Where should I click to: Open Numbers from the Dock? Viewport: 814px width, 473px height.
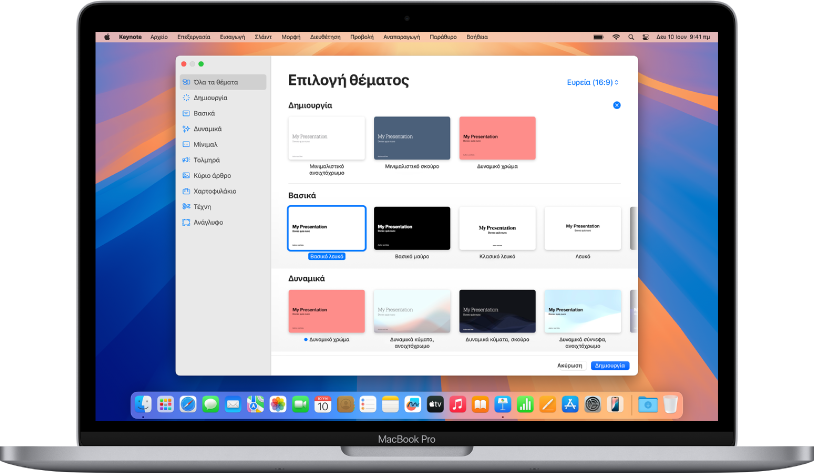(525, 404)
